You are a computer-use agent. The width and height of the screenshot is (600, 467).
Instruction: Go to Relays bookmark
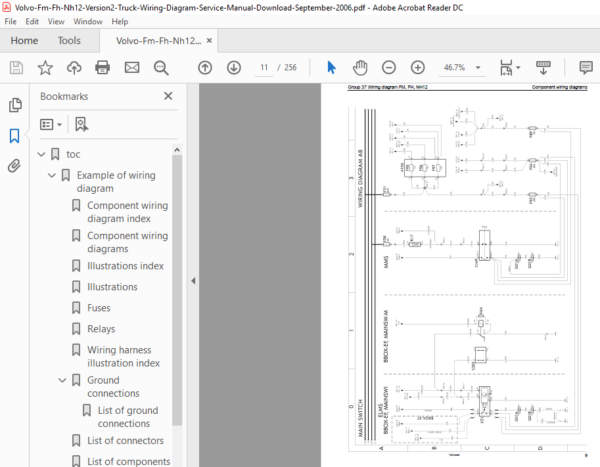tap(101, 329)
